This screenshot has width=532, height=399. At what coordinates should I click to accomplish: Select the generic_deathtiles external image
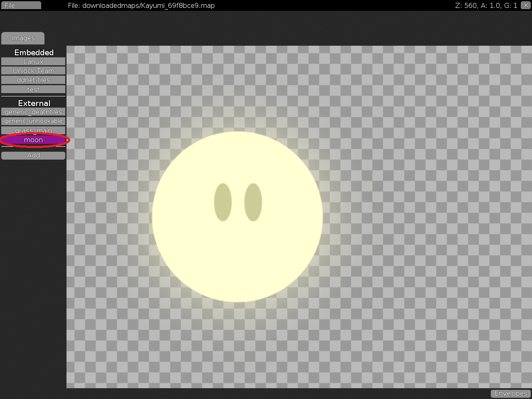(33, 111)
